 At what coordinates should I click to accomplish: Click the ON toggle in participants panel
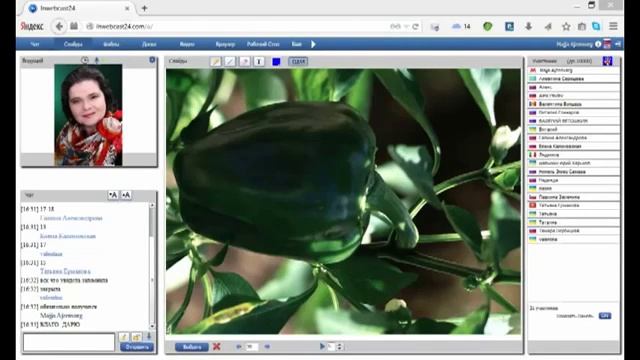605,316
